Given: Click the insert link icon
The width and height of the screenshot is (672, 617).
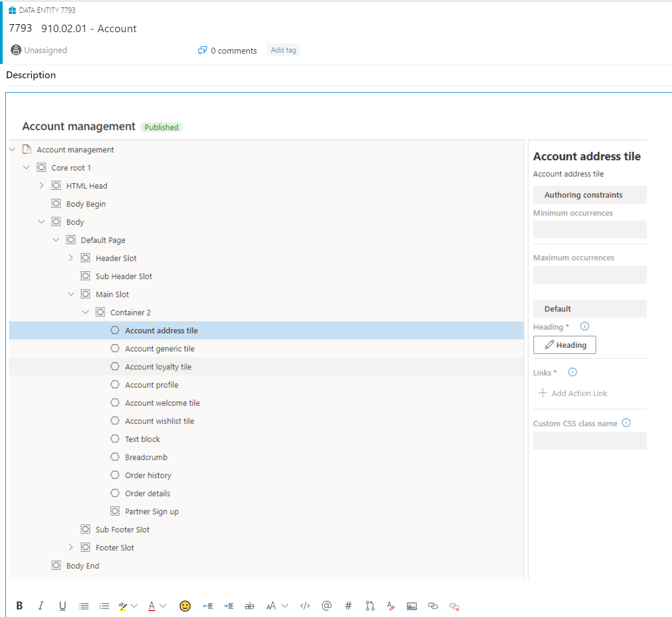Looking at the screenshot, I should tap(433, 606).
